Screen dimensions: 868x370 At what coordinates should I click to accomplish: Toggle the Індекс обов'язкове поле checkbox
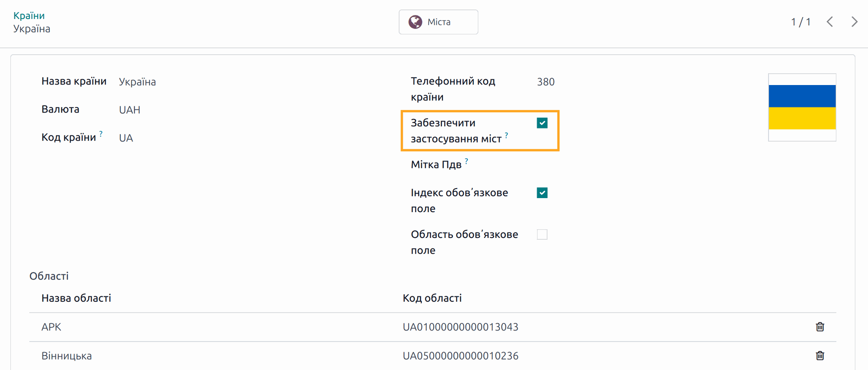542,193
